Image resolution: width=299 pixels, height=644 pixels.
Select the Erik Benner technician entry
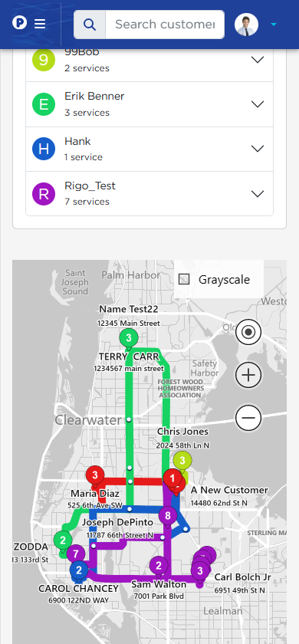149,104
